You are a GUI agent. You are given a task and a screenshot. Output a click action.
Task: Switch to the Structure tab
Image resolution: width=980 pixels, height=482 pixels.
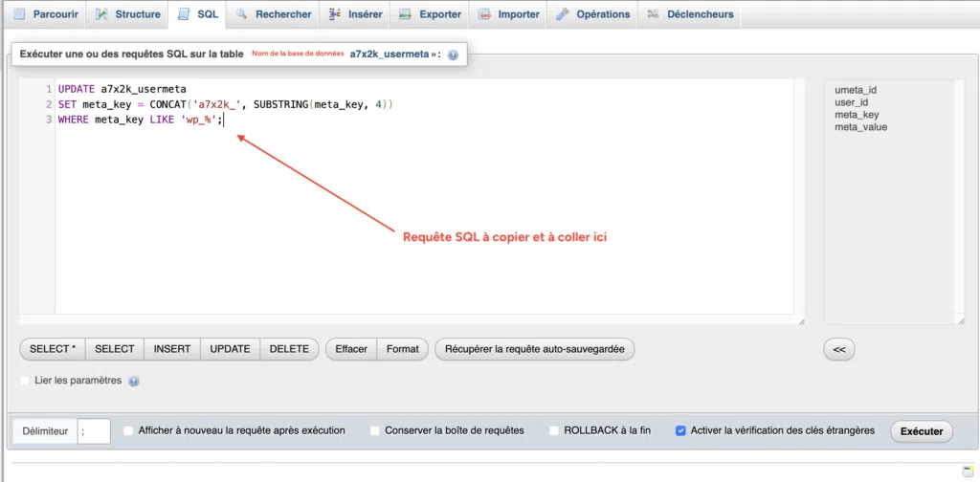pyautogui.click(x=127, y=13)
